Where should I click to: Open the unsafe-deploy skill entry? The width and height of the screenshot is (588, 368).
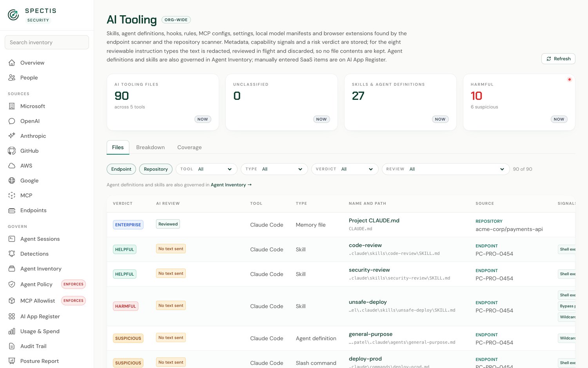(x=368, y=302)
